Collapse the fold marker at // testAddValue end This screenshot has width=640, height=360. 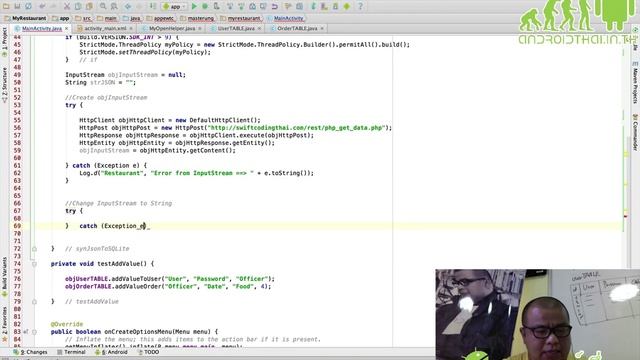click(x=34, y=302)
